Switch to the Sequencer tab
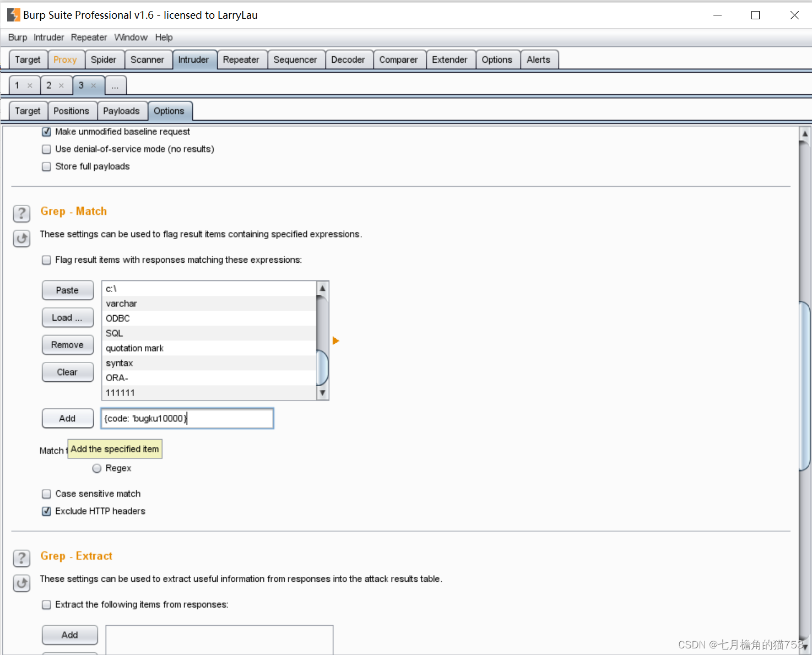Screen dimensions: 812x655 pos(295,59)
